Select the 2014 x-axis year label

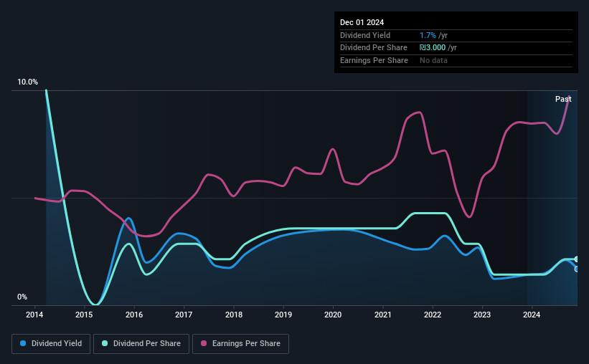[x=34, y=315]
